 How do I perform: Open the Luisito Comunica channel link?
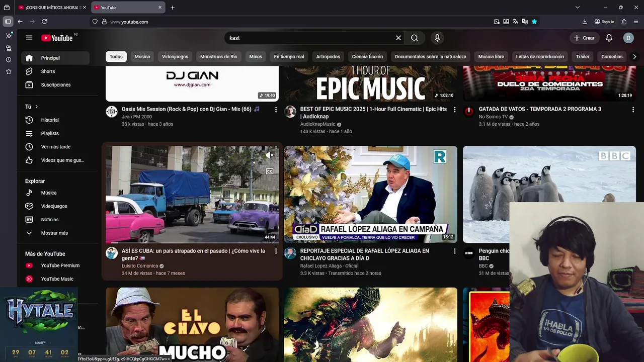coord(140,266)
